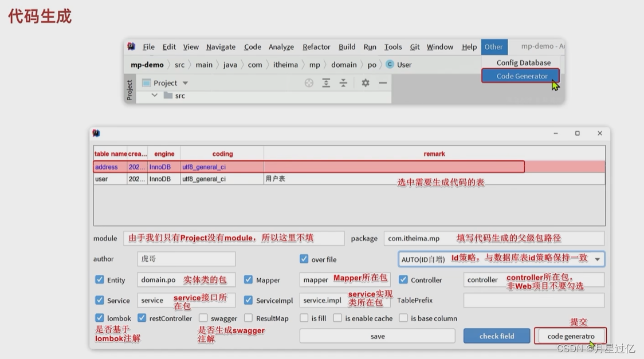
Task: Click the Service package field
Action: tap(186, 300)
